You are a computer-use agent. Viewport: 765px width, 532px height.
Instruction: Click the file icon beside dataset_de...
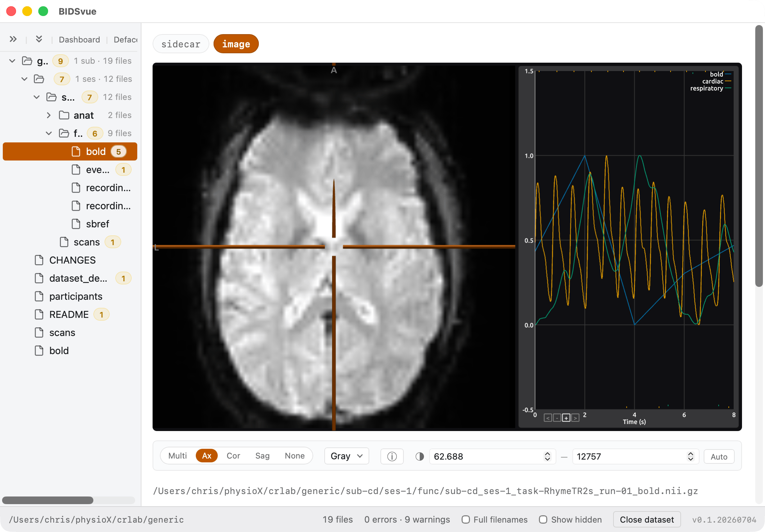pyautogui.click(x=39, y=278)
